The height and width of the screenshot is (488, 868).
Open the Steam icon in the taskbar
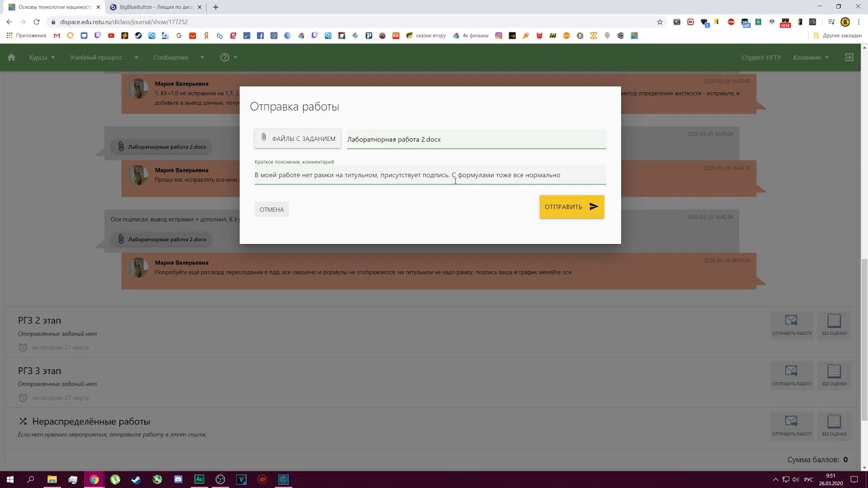pyautogui.click(x=136, y=479)
